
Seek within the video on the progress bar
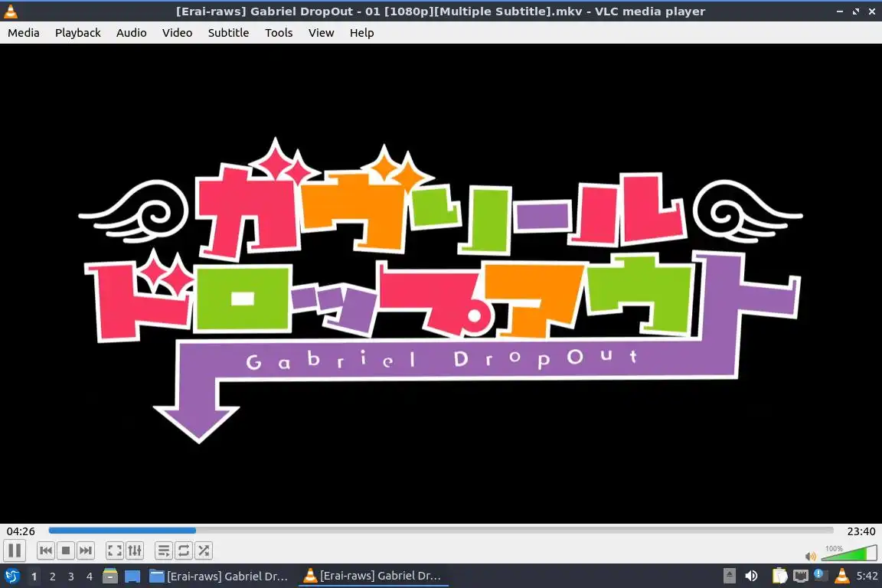(440, 530)
